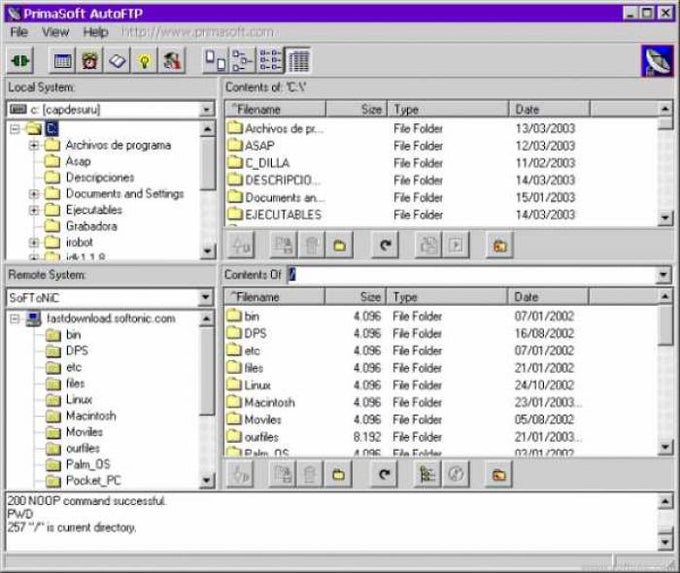Click remote file list scrollbar up arrow

click(665, 296)
